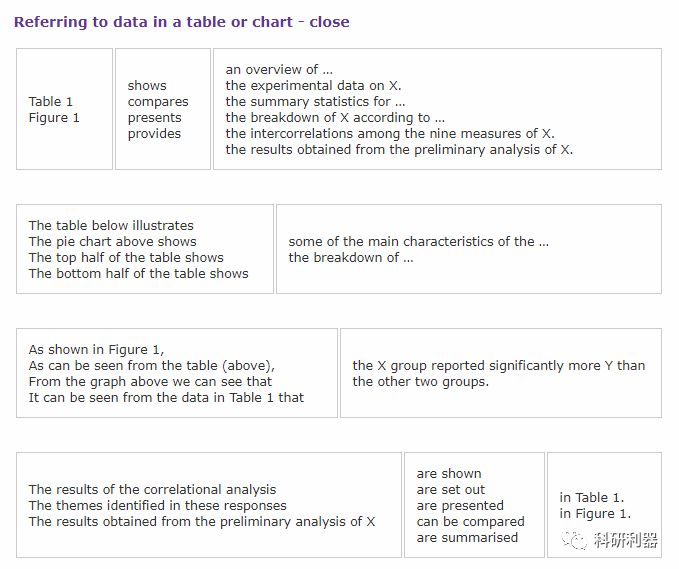This screenshot has width=679, height=569.
Task: Click 'are set out' phrase
Action: click(x=451, y=489)
